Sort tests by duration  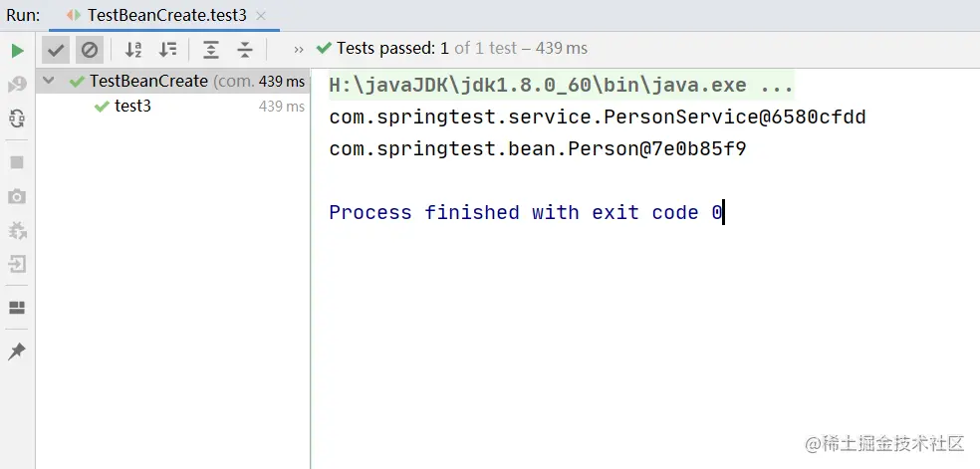pyautogui.click(x=167, y=50)
